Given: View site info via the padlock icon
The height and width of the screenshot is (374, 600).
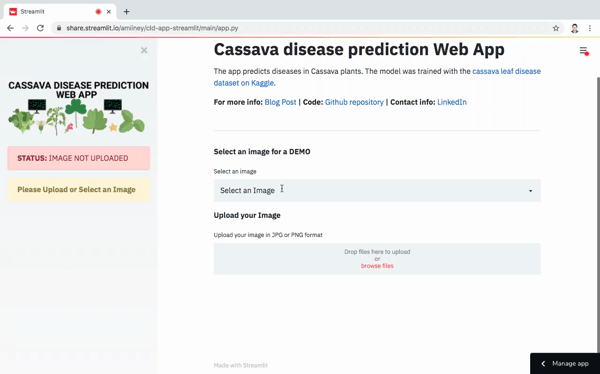Looking at the screenshot, I should [x=59, y=28].
